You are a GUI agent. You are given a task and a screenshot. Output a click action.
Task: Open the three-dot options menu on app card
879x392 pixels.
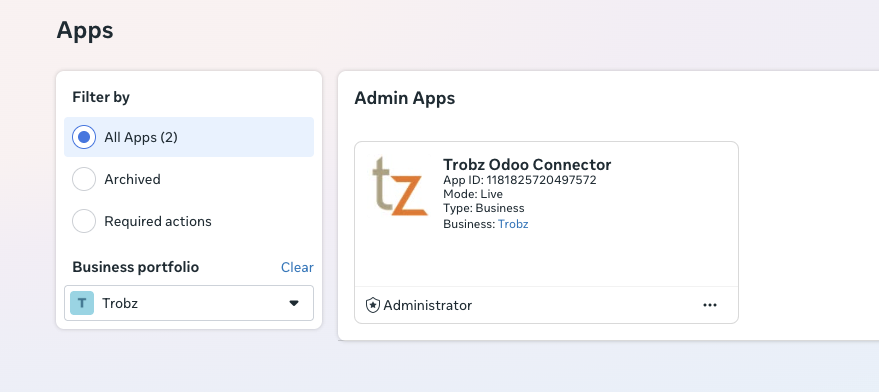[710, 305]
